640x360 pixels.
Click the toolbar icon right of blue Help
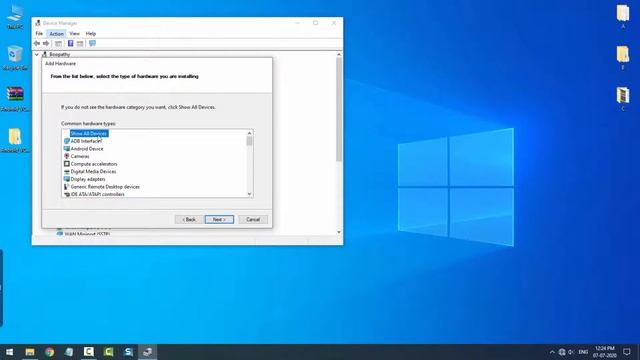click(x=80, y=43)
